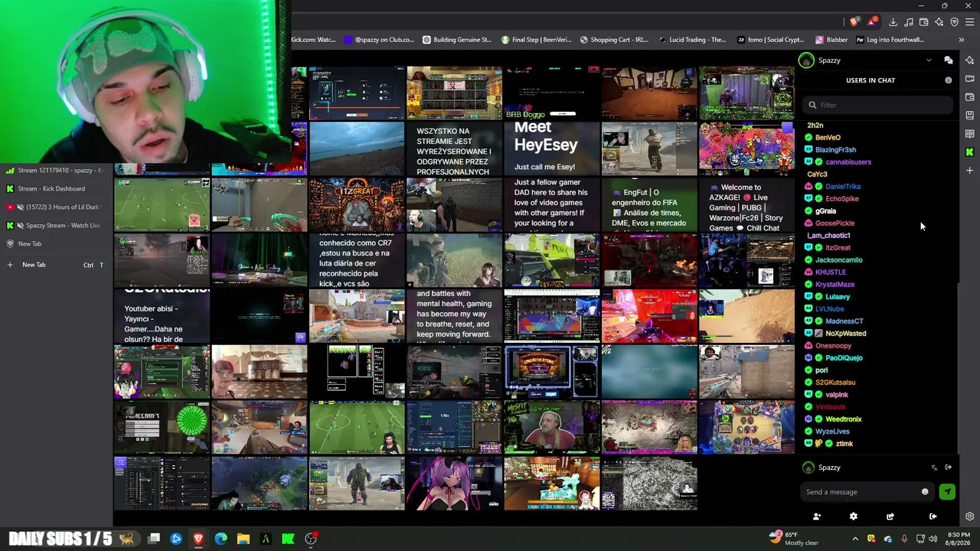Viewport: 980px width, 551px height.
Task: Open Leo AI sparkle icon in toolbar
Action: 939,22
